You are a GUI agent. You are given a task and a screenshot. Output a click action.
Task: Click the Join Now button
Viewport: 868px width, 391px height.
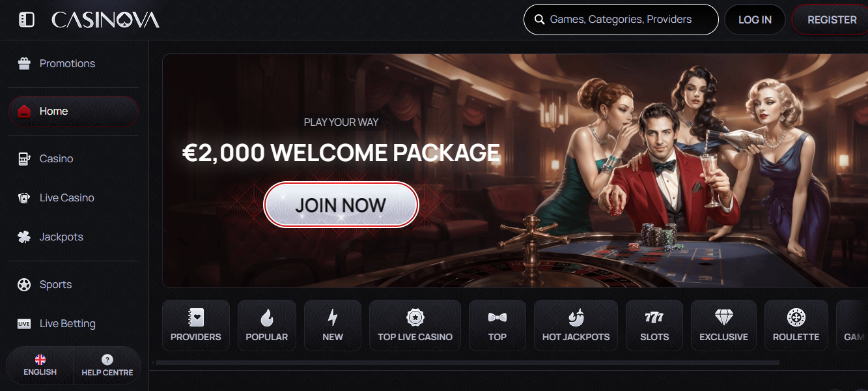[341, 205]
